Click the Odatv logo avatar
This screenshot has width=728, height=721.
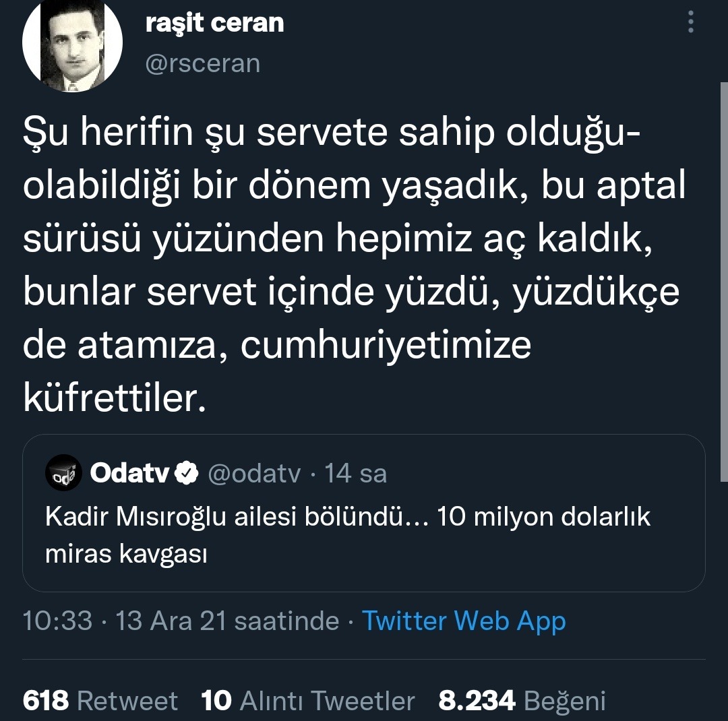pyautogui.click(x=63, y=474)
